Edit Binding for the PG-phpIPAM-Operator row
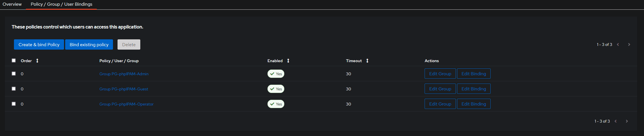Viewport: 644px width, 136px height. point(474,104)
